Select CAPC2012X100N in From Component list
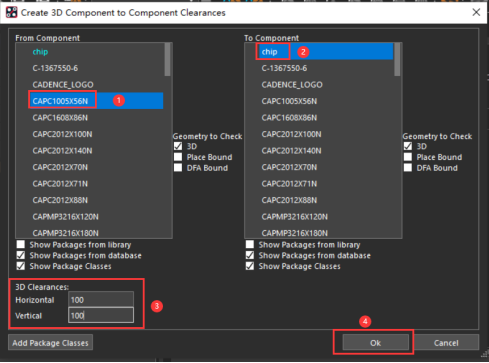The height and width of the screenshot is (363, 489). 62,134
